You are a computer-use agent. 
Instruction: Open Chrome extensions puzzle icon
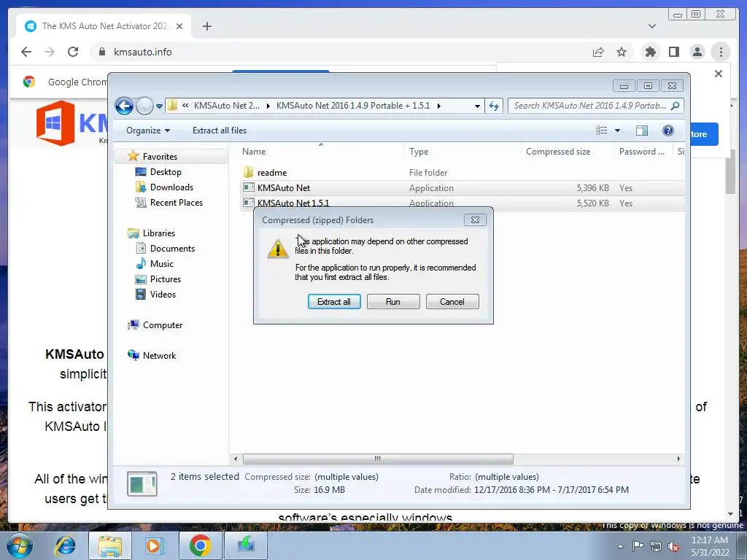pos(650,52)
